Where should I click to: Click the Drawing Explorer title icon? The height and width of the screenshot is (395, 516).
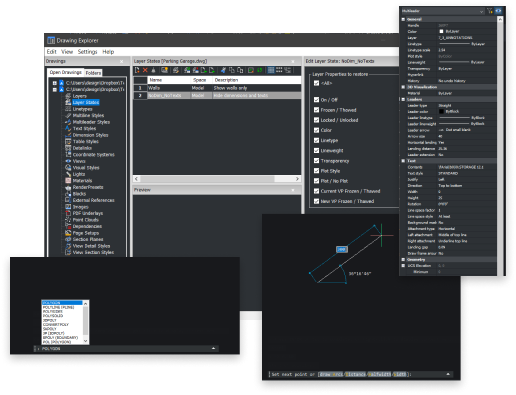tap(51, 40)
